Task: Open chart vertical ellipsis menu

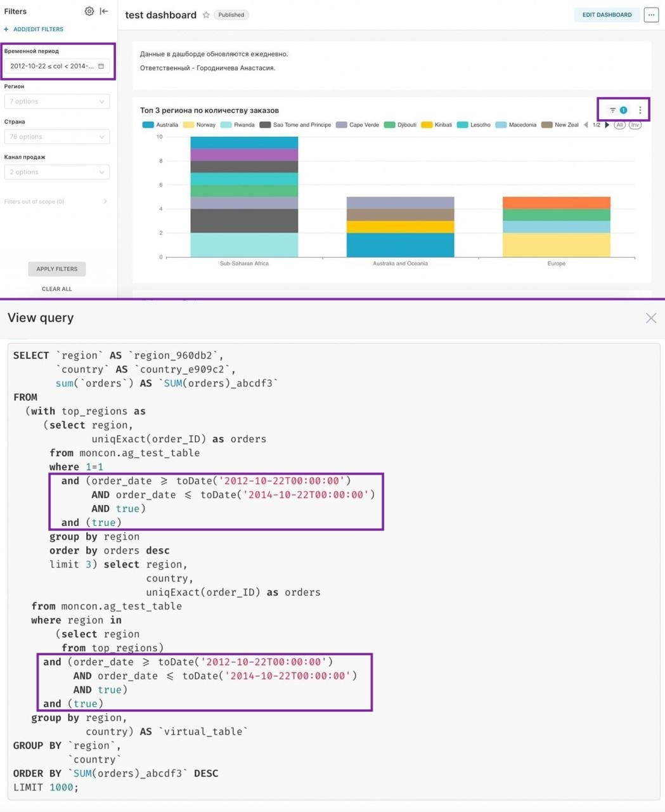Action: (x=640, y=110)
